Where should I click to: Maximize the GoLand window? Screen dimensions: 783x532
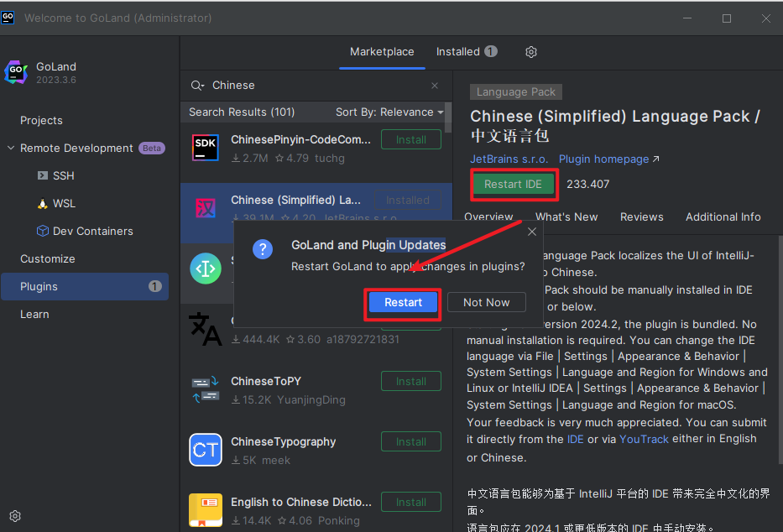(x=727, y=18)
